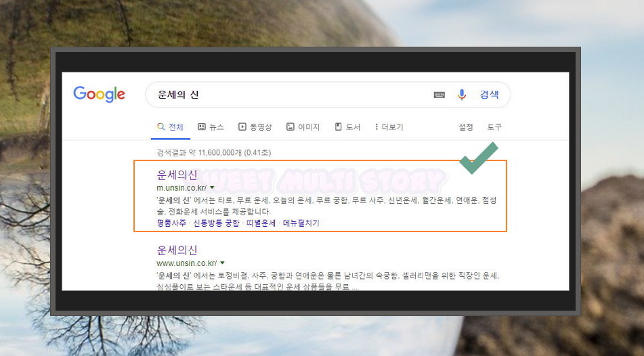
Task: Open 도구 tools menu
Action: click(494, 127)
